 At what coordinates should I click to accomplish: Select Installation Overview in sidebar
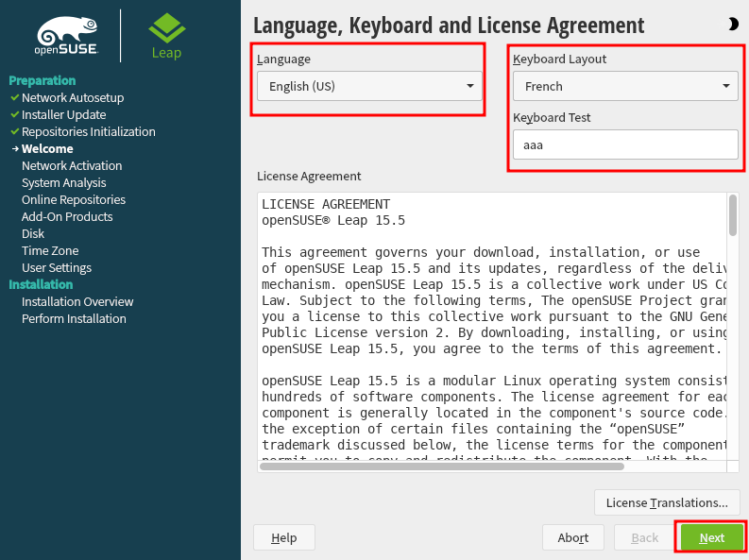click(x=77, y=302)
